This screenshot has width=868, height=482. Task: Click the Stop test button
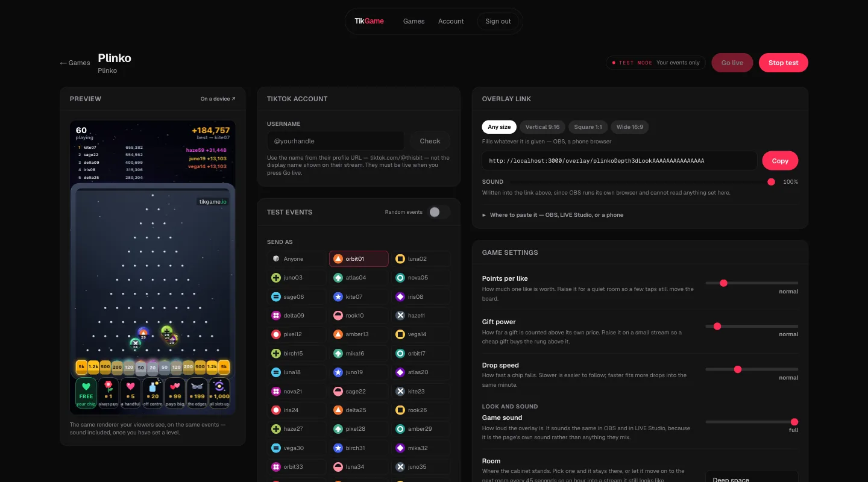point(784,63)
